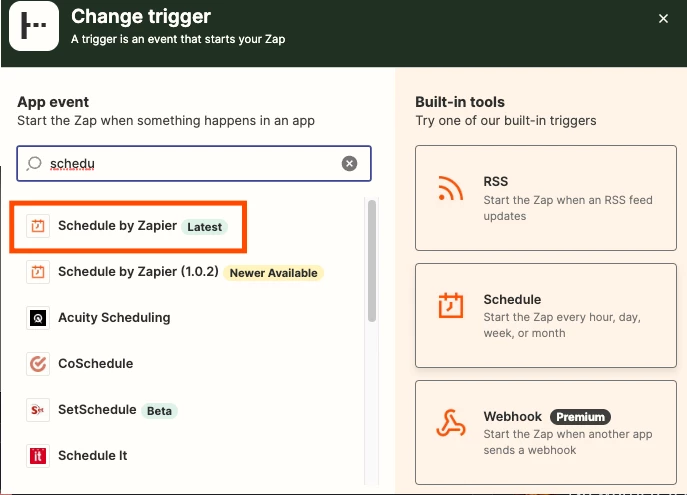The height and width of the screenshot is (495, 687).
Task: Clear the search field with X button
Action: pyautogui.click(x=349, y=163)
